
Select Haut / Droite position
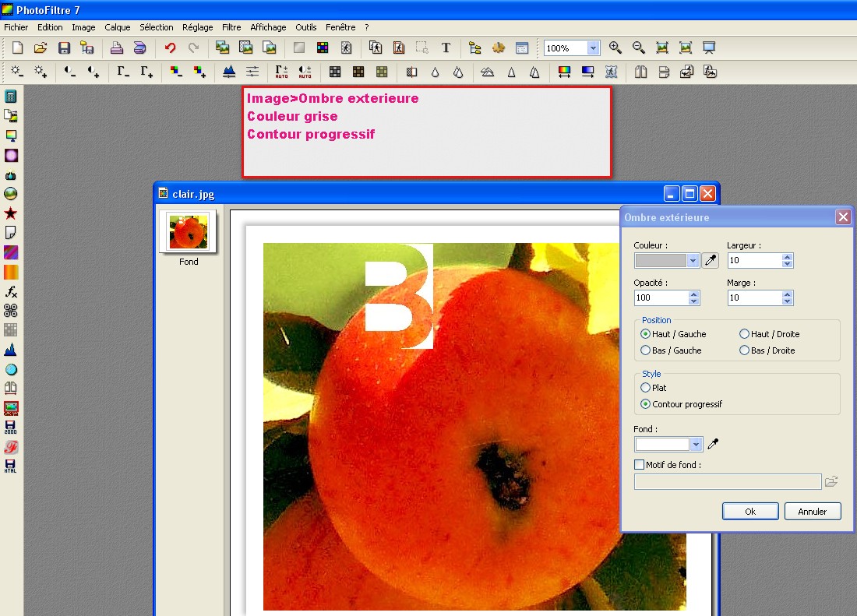[770, 334]
